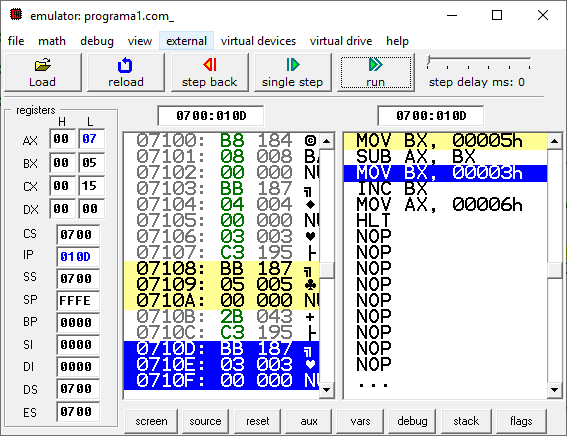Click the AX low byte field showing 07
Image resolution: width=567 pixels, height=436 pixels.
coord(91,139)
